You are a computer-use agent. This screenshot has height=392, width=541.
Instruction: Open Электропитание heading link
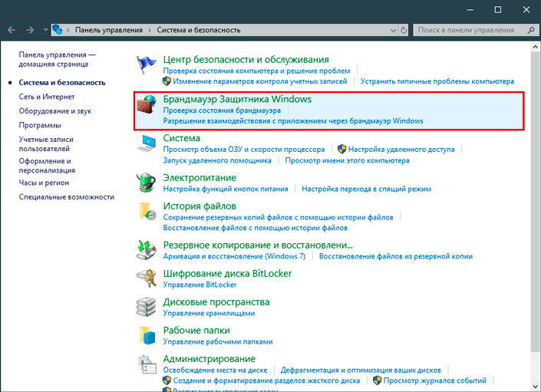coord(200,178)
